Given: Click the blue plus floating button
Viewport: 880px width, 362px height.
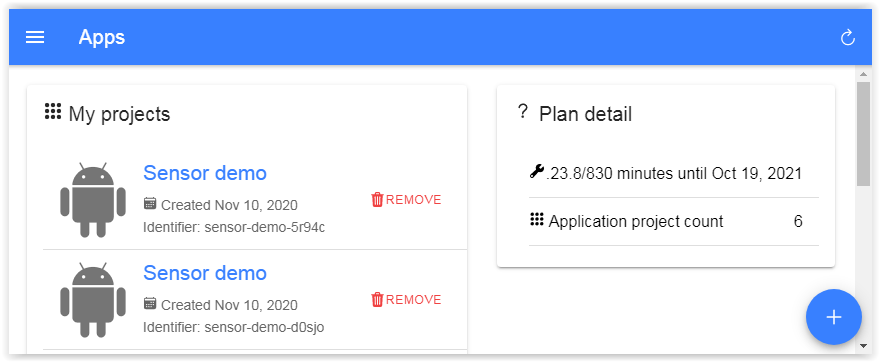Looking at the screenshot, I should pos(833,317).
